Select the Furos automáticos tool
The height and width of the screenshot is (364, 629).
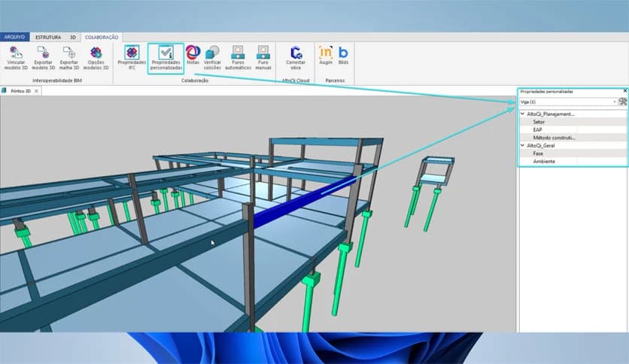click(238, 58)
